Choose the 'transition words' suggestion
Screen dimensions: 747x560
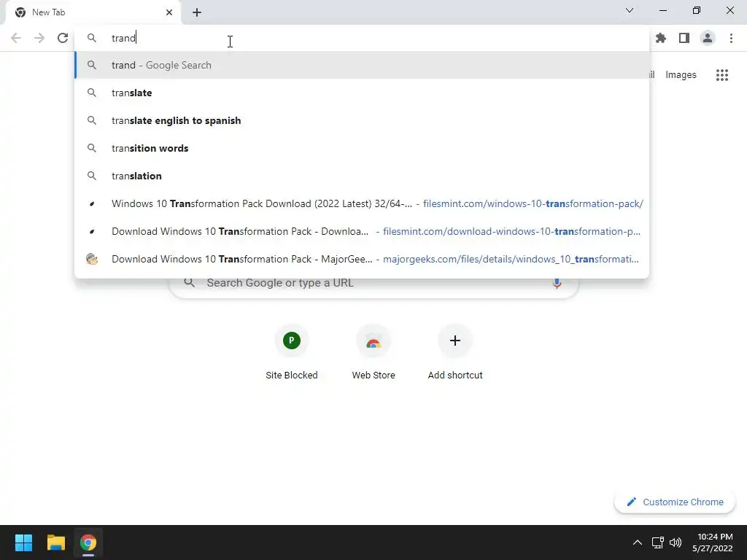(x=362, y=148)
